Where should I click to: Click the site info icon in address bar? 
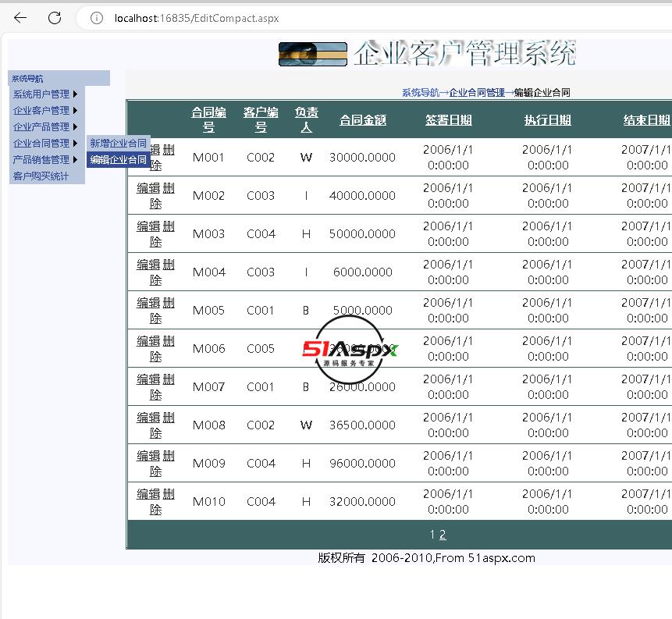(x=97, y=18)
